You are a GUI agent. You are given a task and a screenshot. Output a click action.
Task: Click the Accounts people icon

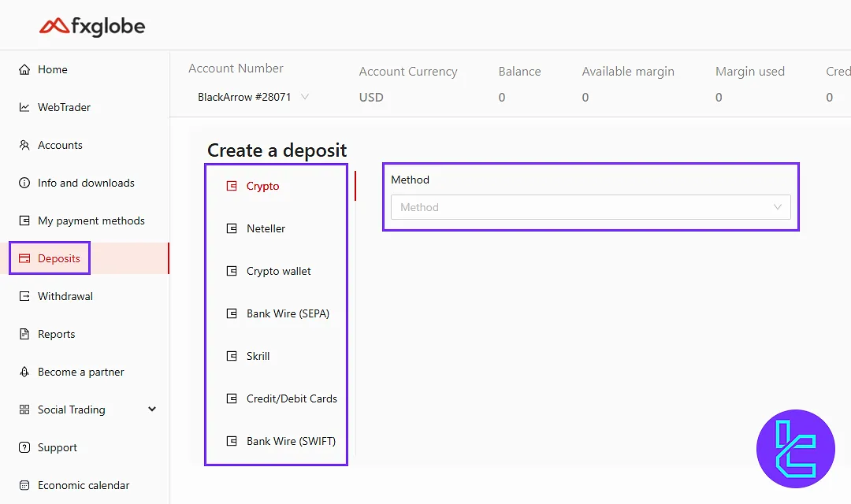24,145
